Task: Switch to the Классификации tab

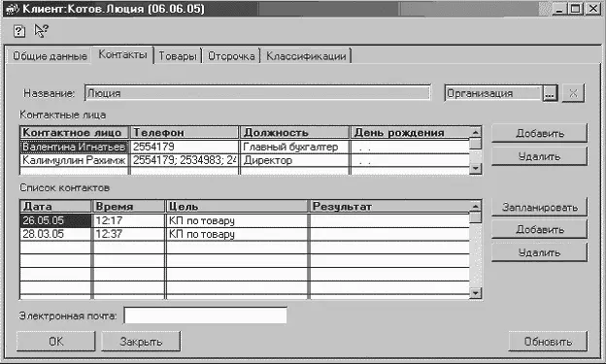Action: tap(306, 56)
